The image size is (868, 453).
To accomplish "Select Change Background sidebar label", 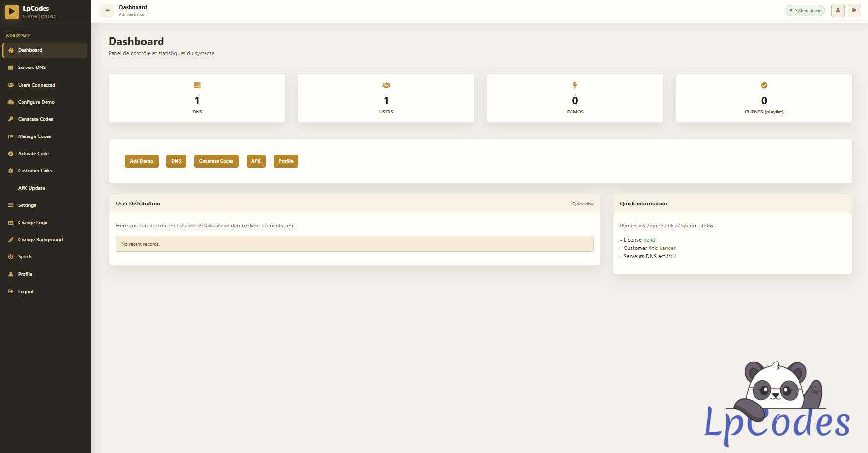I will 40,240.
